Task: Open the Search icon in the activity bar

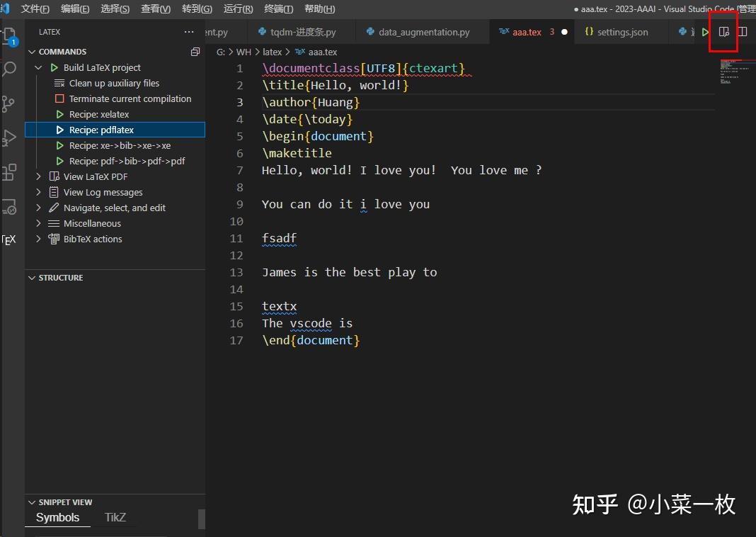Action: coord(9,69)
